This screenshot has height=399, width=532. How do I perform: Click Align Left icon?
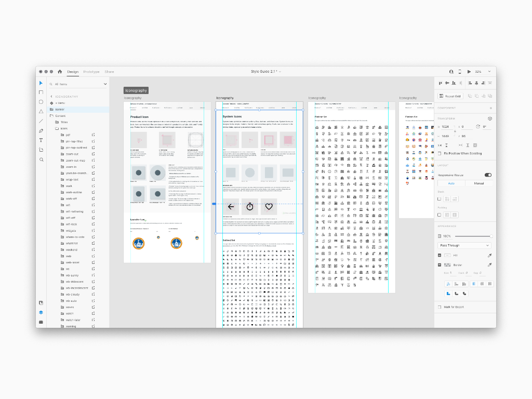[470, 83]
